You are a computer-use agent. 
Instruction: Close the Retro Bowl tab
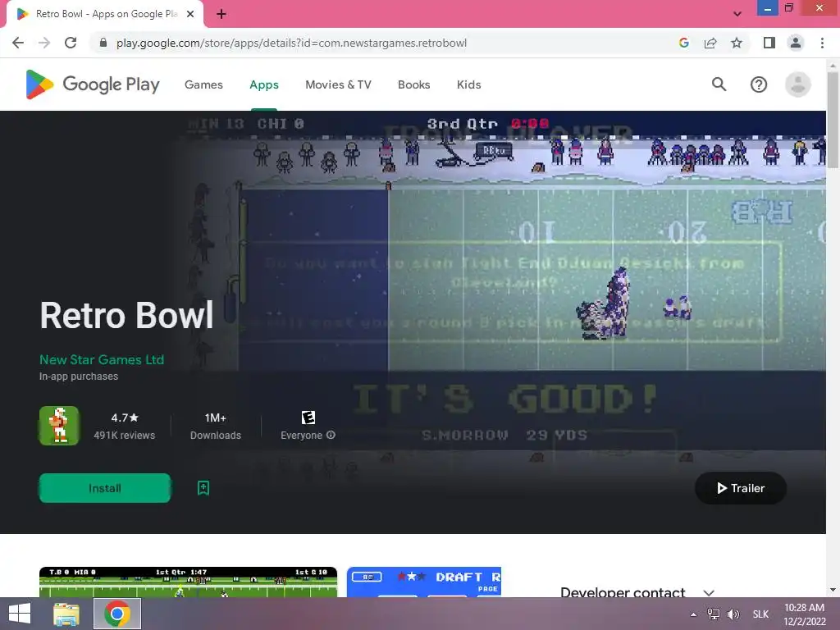190,14
